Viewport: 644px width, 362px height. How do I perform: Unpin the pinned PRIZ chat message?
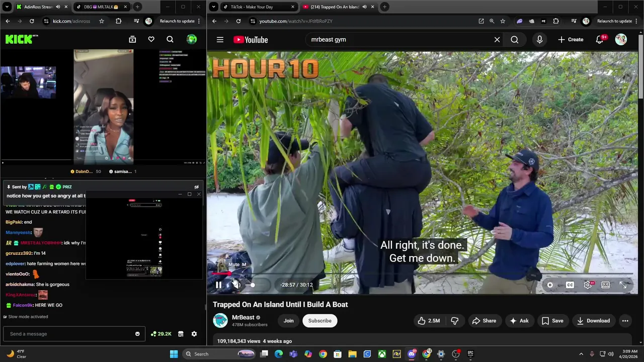tap(196, 187)
